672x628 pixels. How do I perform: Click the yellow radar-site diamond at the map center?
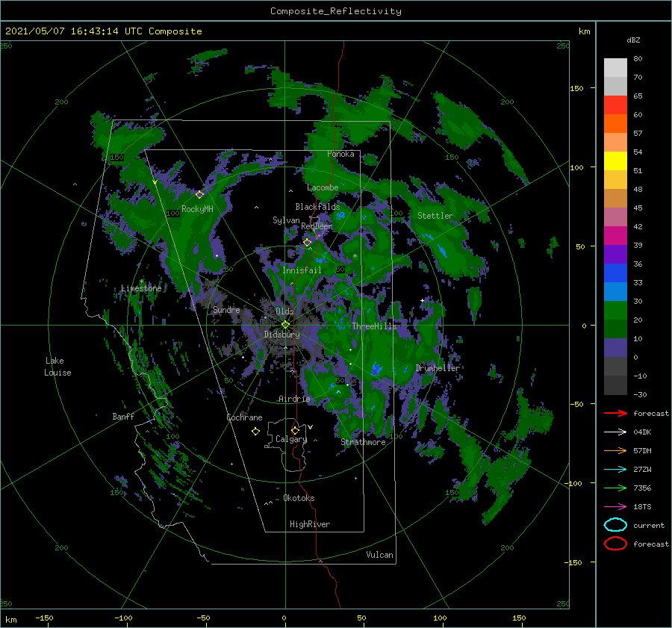285,325
